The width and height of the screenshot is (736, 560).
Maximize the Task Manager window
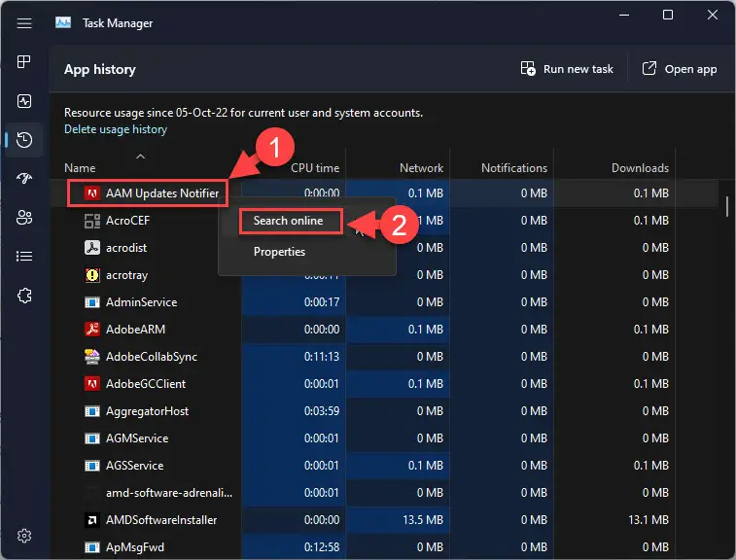pos(668,15)
